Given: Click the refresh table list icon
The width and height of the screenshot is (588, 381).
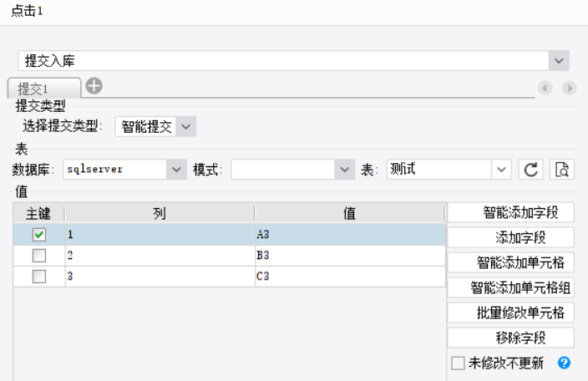Looking at the screenshot, I should [x=530, y=170].
